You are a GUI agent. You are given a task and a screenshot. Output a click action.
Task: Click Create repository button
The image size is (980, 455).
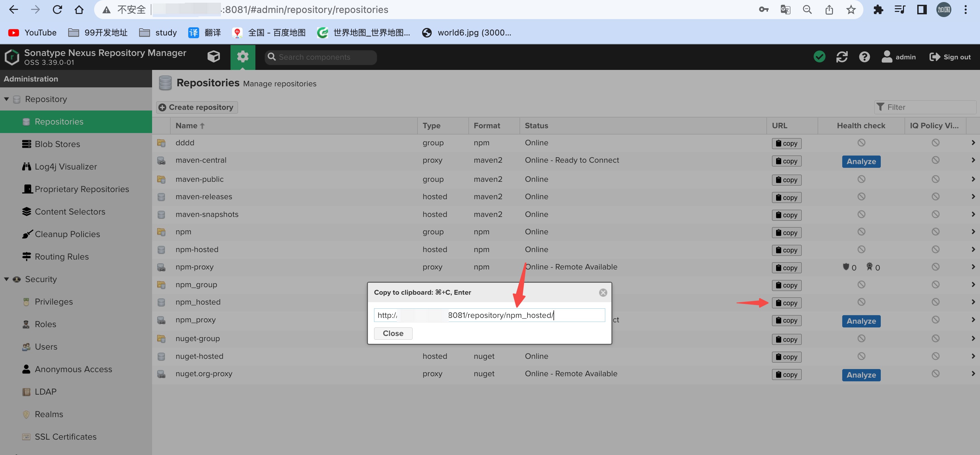coord(197,107)
